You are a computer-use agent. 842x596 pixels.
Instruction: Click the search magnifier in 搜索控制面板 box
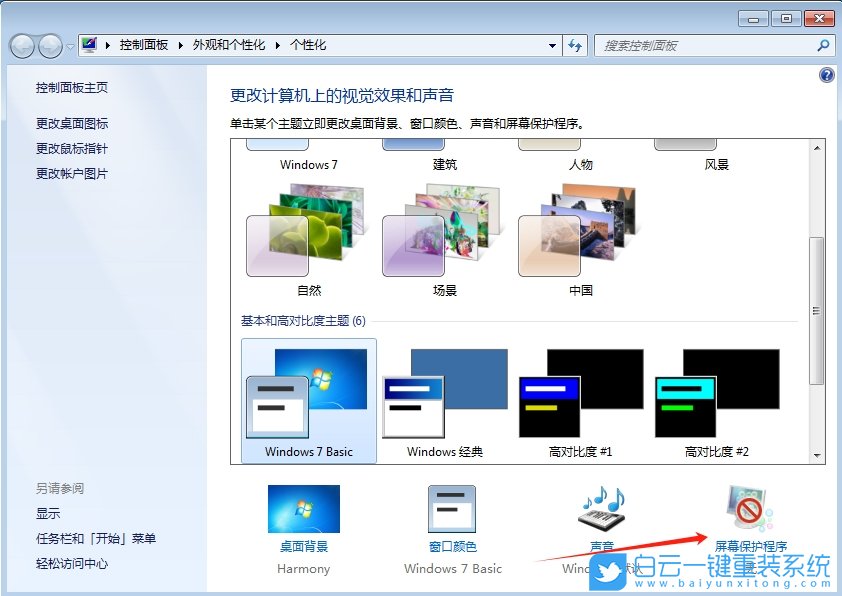point(822,45)
